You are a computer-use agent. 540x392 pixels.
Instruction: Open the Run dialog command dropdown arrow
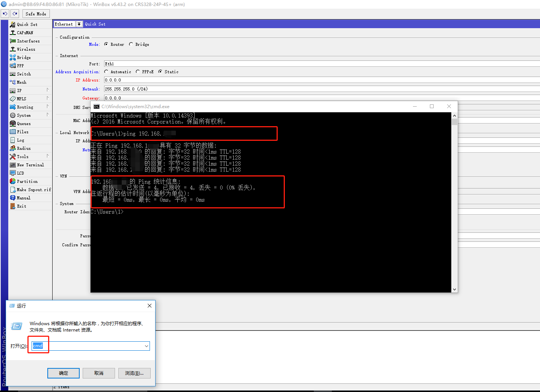click(x=146, y=346)
